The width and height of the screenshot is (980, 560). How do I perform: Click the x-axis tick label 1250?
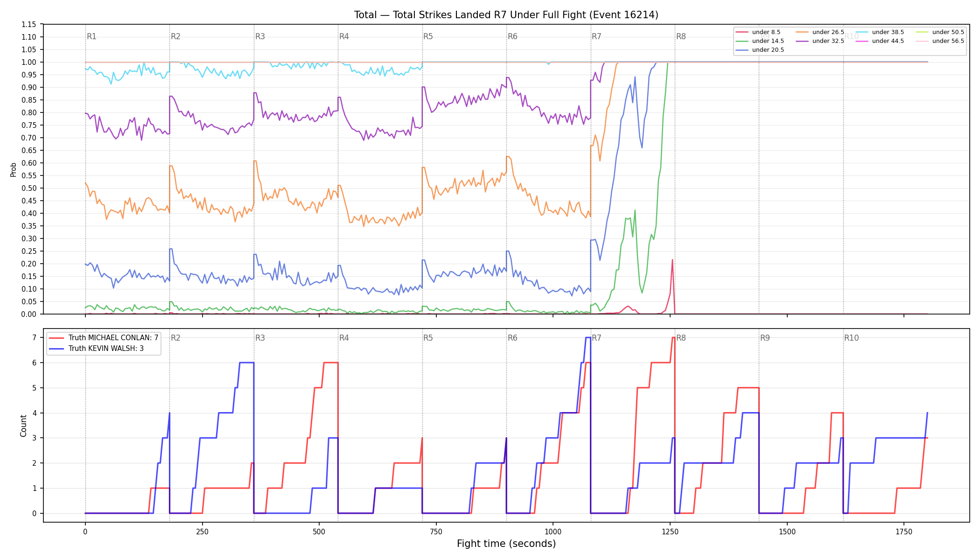tap(670, 532)
